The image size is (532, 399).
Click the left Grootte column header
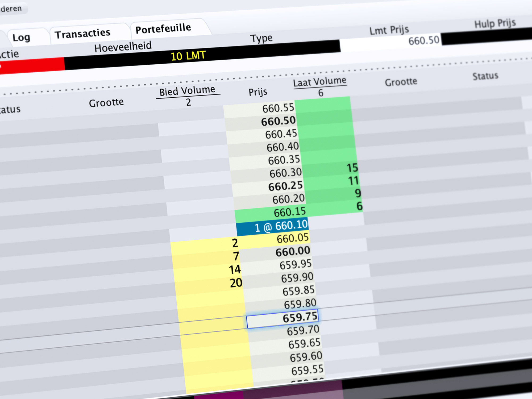click(106, 103)
